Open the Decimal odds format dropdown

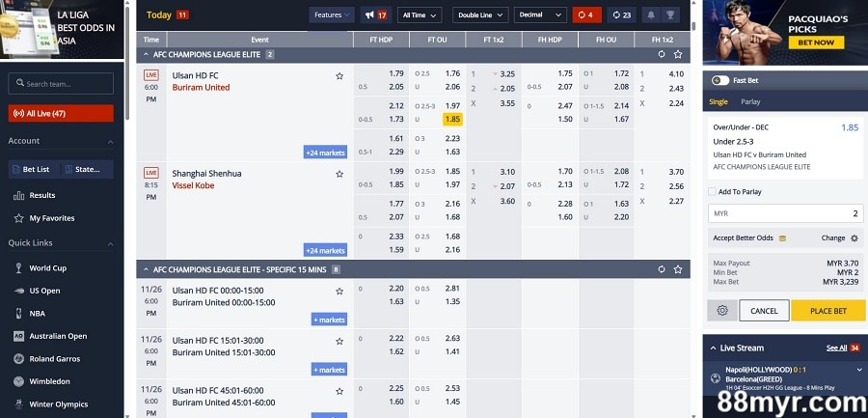pyautogui.click(x=540, y=15)
